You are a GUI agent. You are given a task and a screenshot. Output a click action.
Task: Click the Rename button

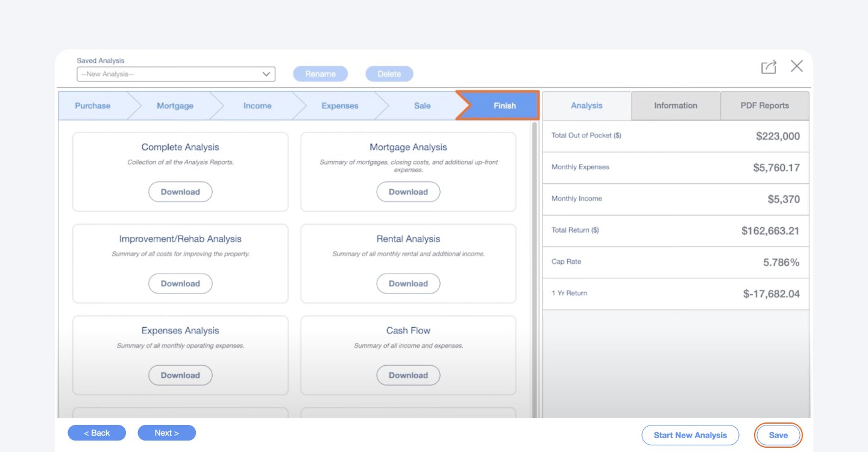(320, 74)
